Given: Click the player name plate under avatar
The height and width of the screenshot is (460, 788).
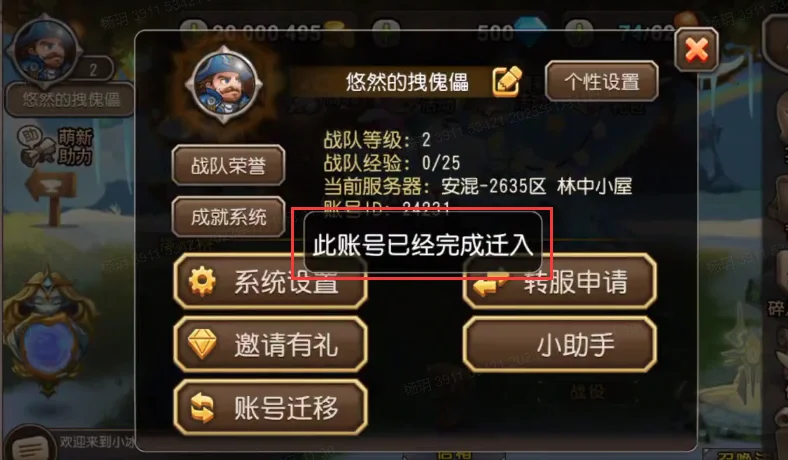Looking at the screenshot, I should [70, 100].
